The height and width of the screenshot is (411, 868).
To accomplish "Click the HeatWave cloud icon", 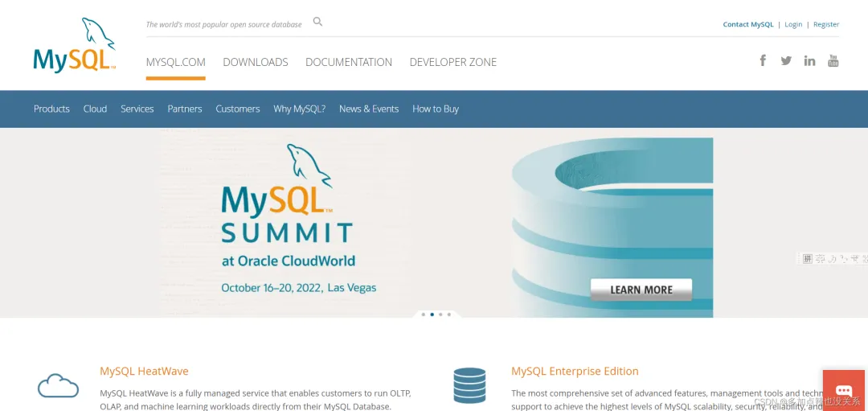I will [58, 385].
